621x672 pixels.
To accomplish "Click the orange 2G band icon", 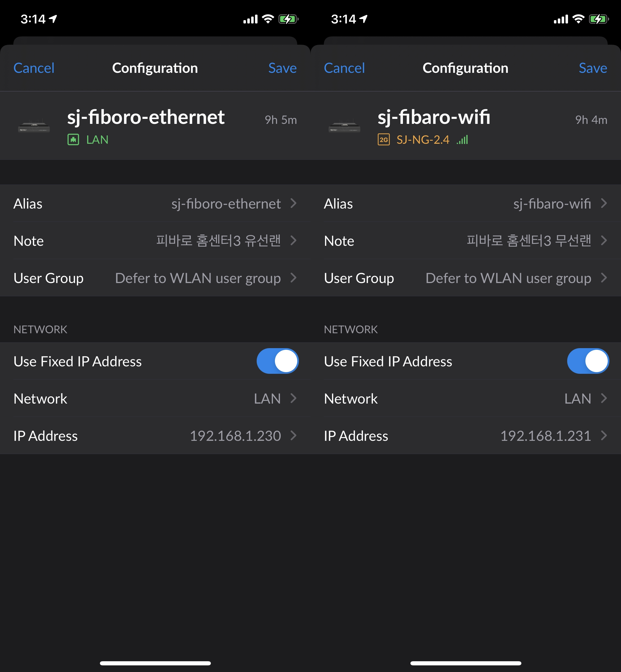I will (x=383, y=139).
